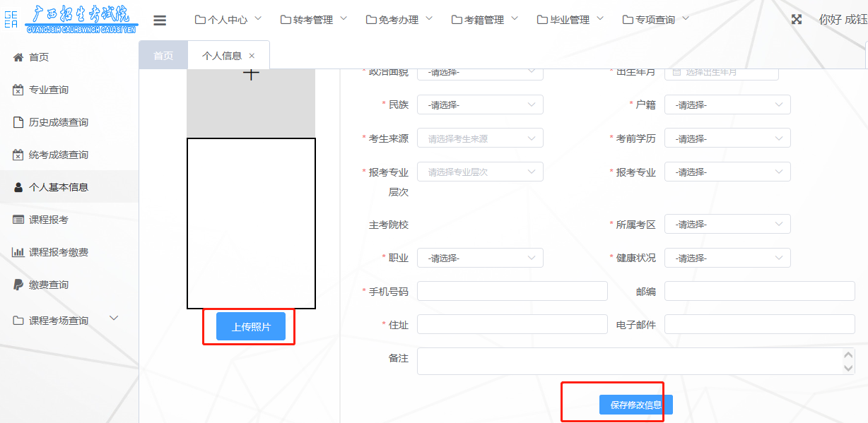Click the 上传照片 upload button
868x423 pixels.
click(251, 326)
